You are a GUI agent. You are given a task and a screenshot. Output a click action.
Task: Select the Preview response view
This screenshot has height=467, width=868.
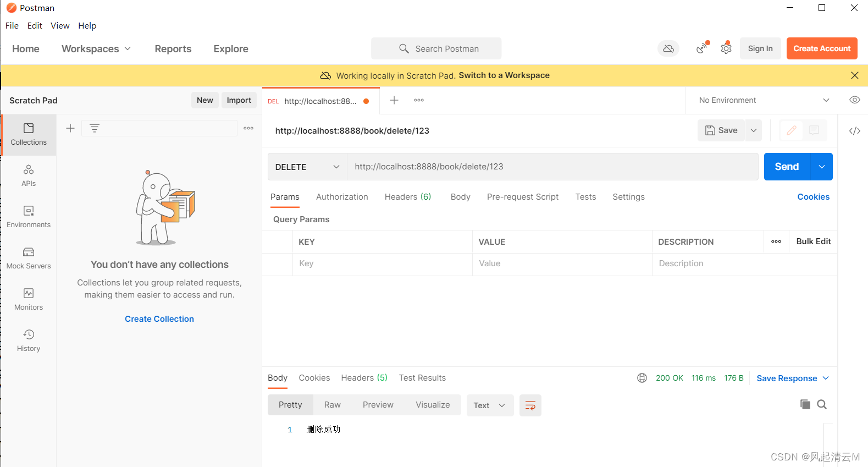pyautogui.click(x=378, y=405)
